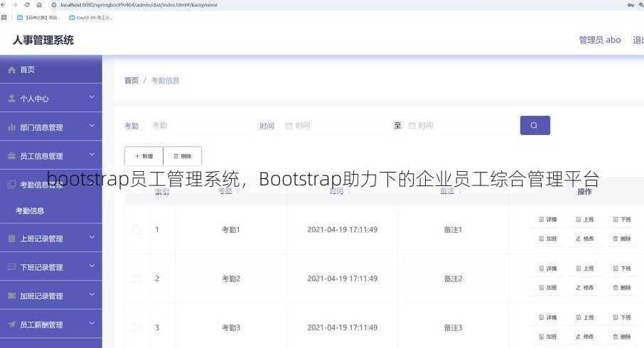Click 加班 in the 考勤3 row

[547, 337]
